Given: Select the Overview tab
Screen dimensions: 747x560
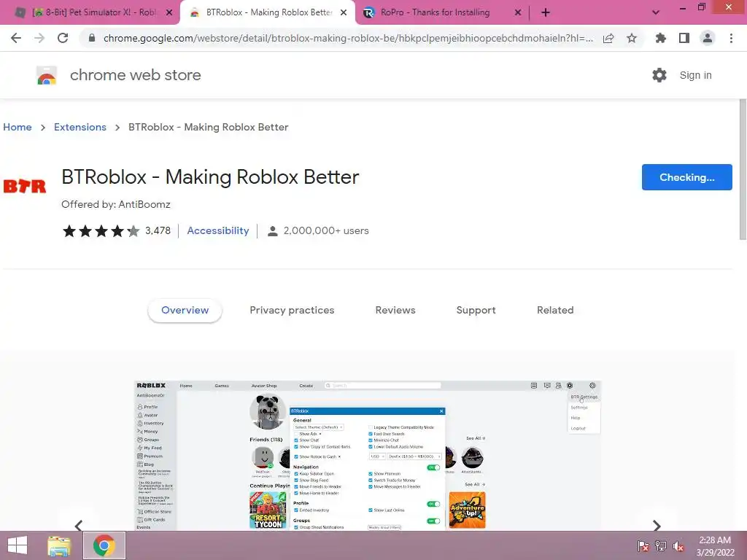Looking at the screenshot, I should [185, 310].
